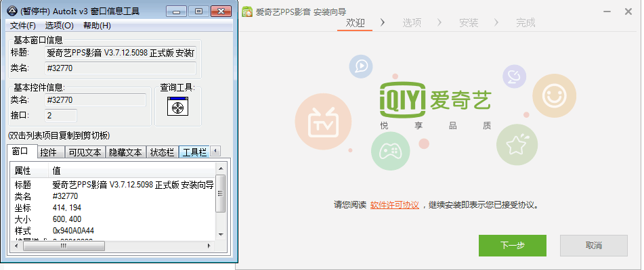Click the iQIYI PPS installer title icon
The height and width of the screenshot is (270, 644).
(247, 12)
